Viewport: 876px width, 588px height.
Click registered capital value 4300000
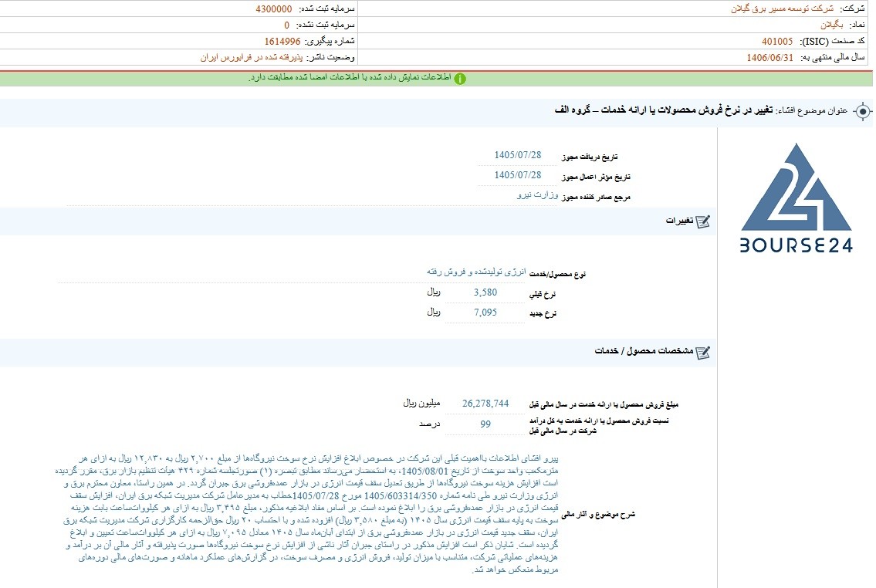(274, 9)
